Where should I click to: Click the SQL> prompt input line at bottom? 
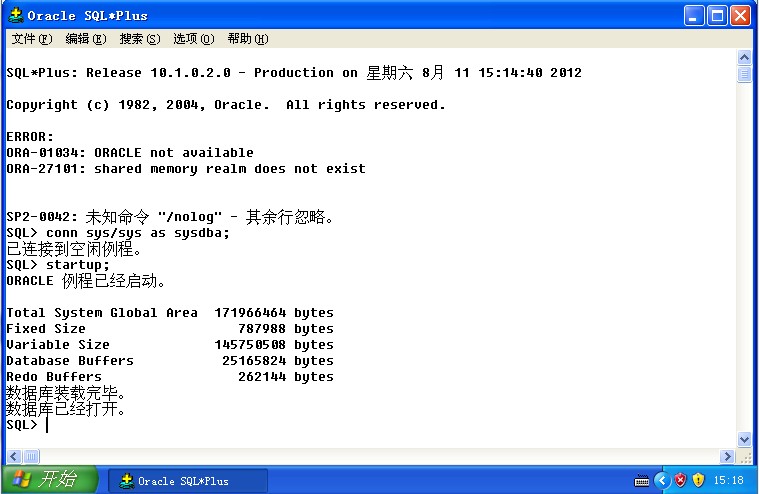pyautogui.click(x=27, y=425)
